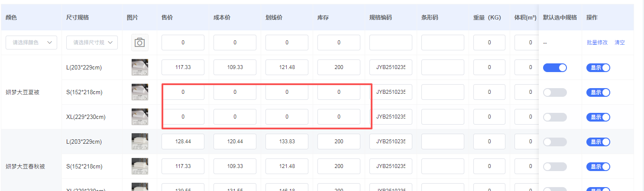Toggle 显示 switch for 夏被 XL(229*230cm)
Image resolution: width=644 pixels, height=191 pixels.
pos(598,117)
